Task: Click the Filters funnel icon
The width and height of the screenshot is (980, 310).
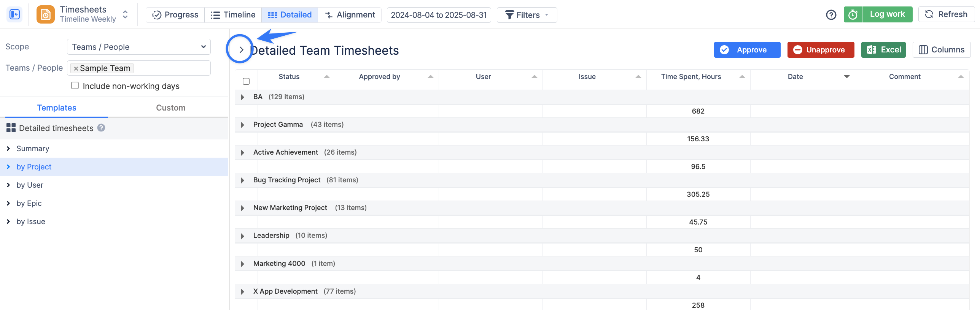Action: (x=509, y=15)
